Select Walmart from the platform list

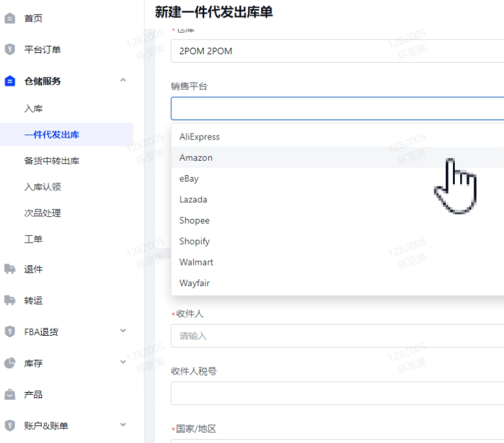(x=337, y=262)
